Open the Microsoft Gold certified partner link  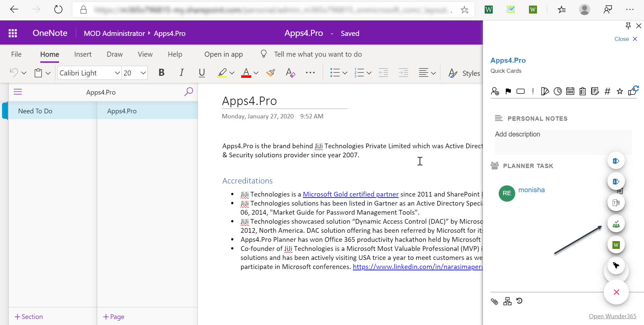tap(351, 194)
